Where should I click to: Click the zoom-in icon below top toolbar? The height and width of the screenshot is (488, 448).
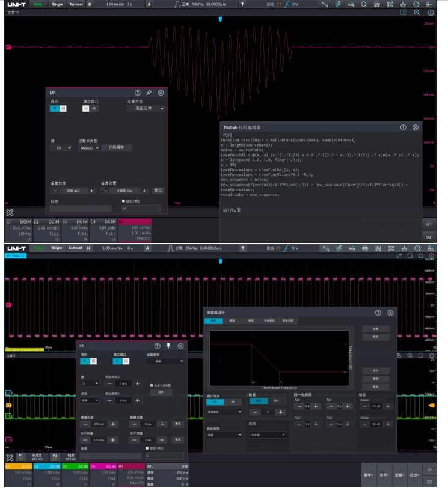tap(417, 12)
